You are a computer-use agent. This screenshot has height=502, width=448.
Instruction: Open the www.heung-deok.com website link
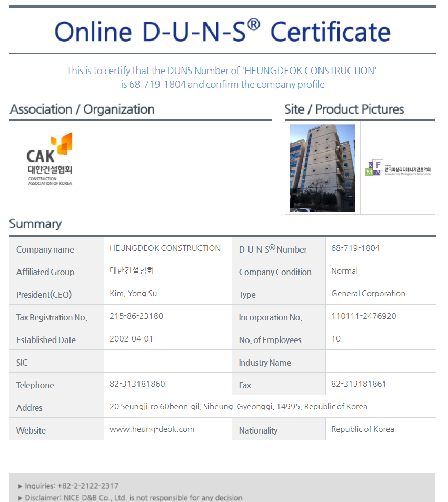point(152,429)
